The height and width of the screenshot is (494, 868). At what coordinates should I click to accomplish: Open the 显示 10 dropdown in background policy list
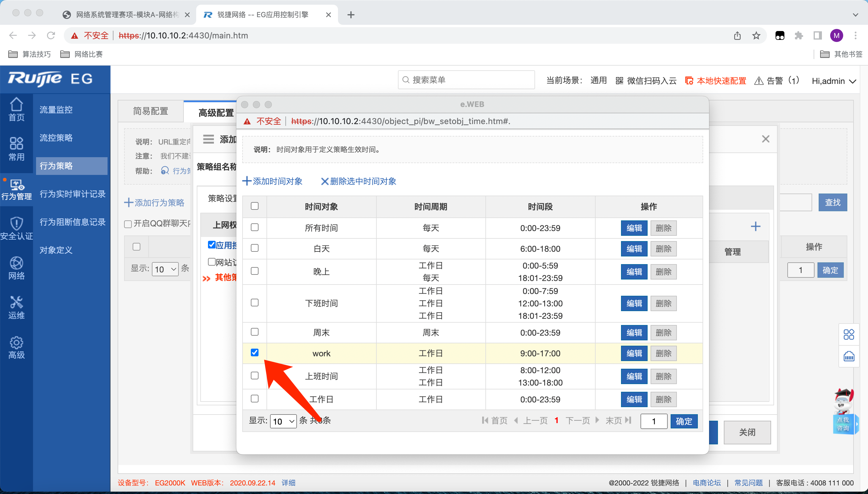[x=165, y=269]
